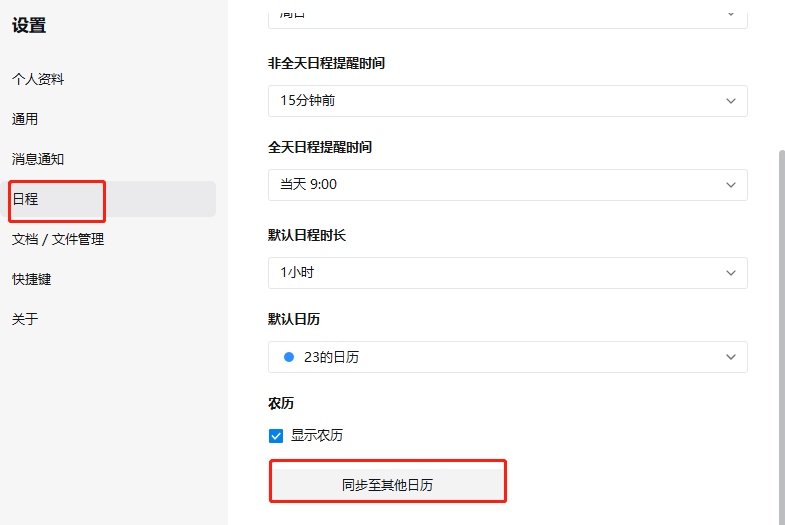This screenshot has width=785, height=525.
Task: Click blue color dot of 23的日历
Action: coord(289,357)
